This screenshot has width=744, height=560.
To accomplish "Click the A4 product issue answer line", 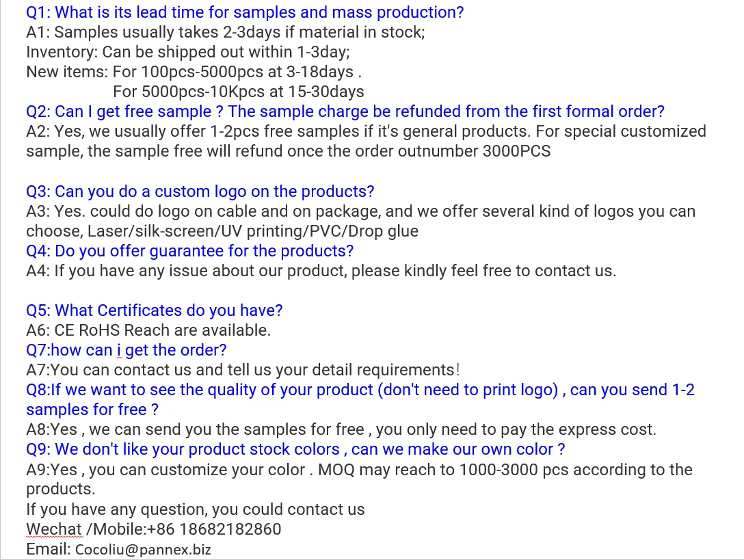I will 321,271.
